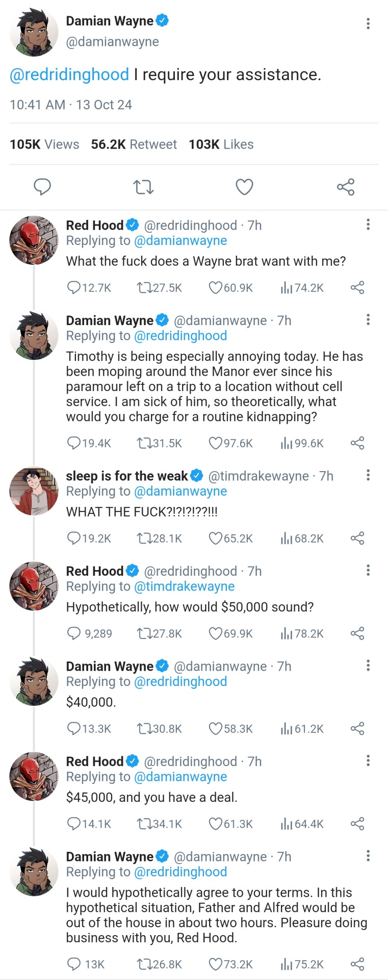Click the reply icon under the main tweet
Viewport: 388px width, 980px height.
pyautogui.click(x=42, y=187)
